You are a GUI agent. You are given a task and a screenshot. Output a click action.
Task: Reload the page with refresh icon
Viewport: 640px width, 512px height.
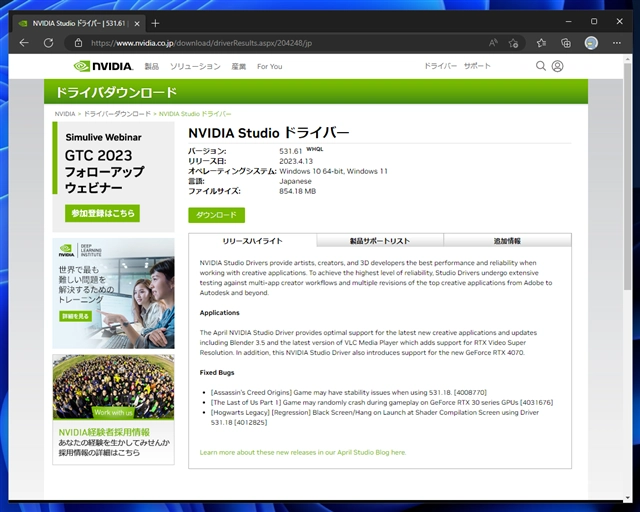(49, 43)
